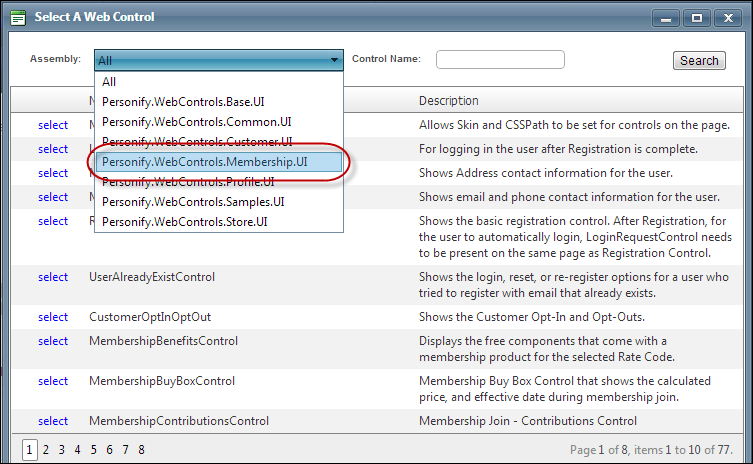The image size is (753, 464).
Task: Click the MembershipBuyBoxControl name text
Action: [162, 381]
